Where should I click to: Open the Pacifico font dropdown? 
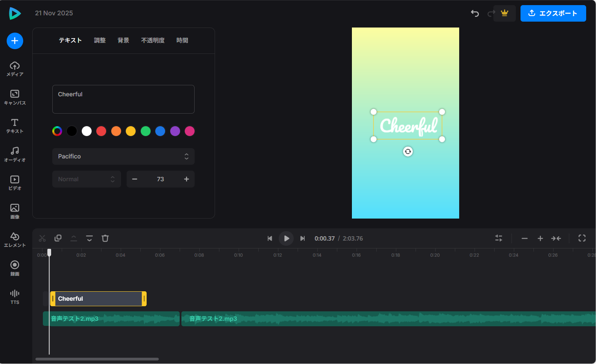tap(123, 156)
